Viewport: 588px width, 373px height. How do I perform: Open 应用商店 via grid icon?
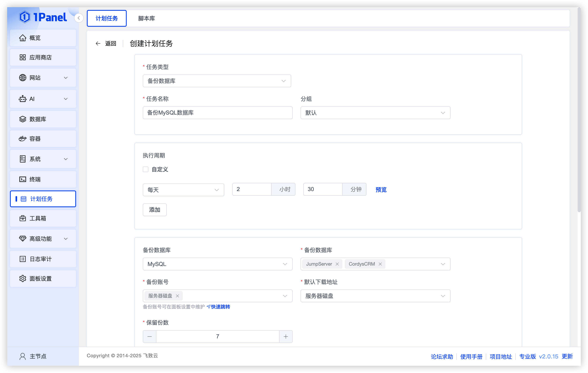click(23, 57)
